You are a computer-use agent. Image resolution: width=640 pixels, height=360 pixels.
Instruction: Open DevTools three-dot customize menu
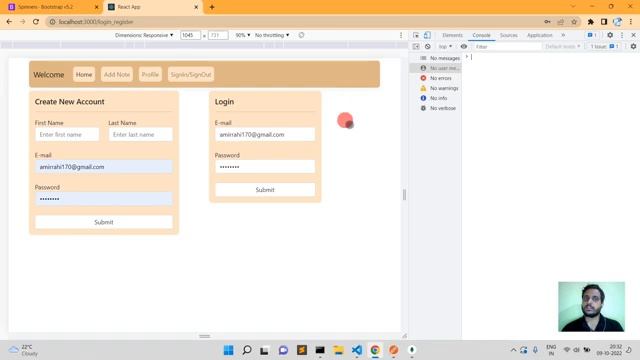click(622, 35)
